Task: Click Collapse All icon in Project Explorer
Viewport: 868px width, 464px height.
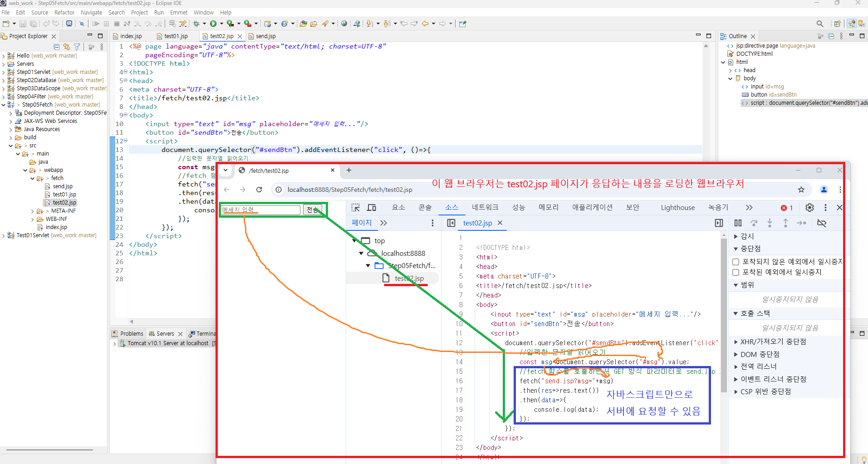Action: 57,47
